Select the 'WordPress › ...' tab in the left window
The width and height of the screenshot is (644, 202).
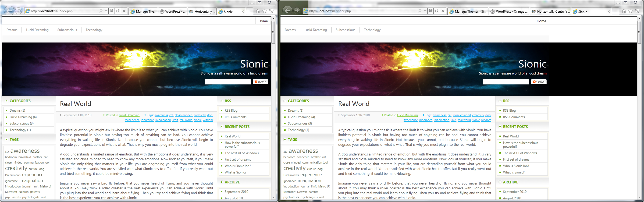tap(172, 12)
